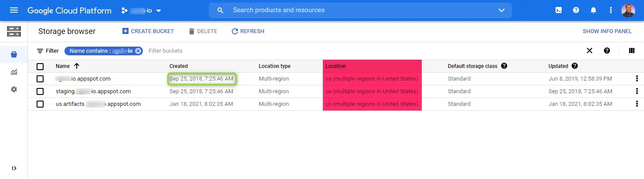
Task: Open the storage browser bucket icon in sidebar
Action: pos(14,54)
